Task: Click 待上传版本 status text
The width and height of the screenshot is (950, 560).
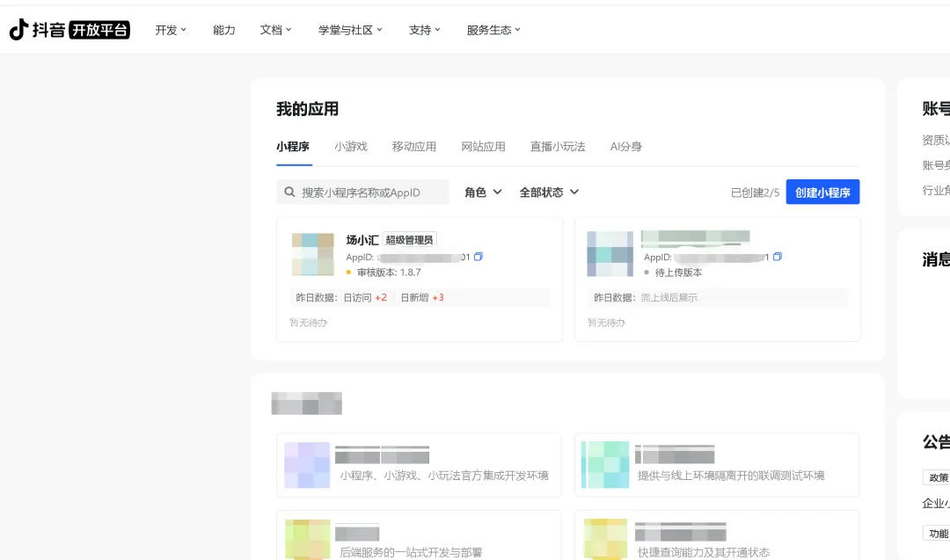Action: tap(678, 273)
